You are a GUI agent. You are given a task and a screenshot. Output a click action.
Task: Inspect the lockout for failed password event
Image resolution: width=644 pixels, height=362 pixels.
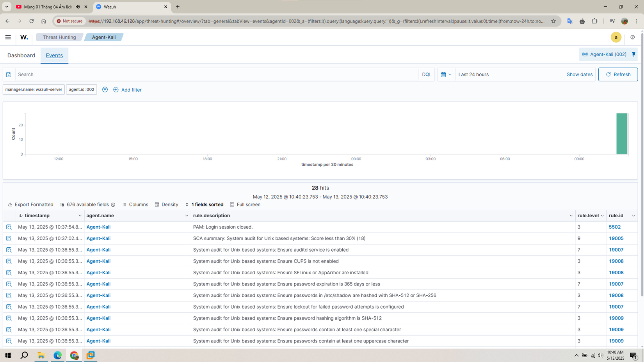[x=9, y=307]
